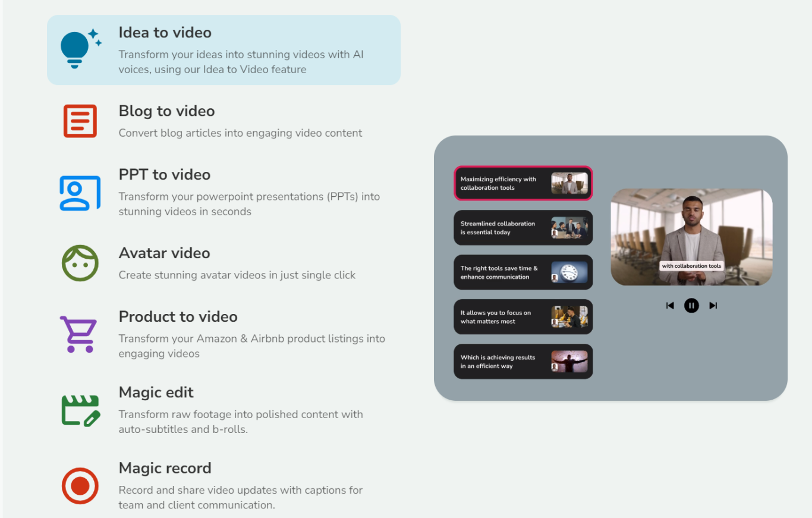This screenshot has width=812, height=518.
Task: Click thumbnail in 'Maximizing efficiency' scene card
Action: click(569, 183)
